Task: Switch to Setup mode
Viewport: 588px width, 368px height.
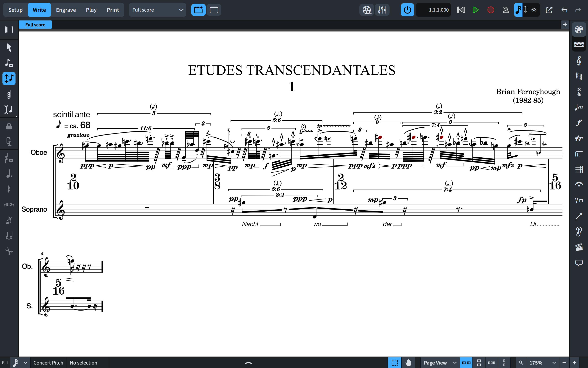Action: point(15,10)
